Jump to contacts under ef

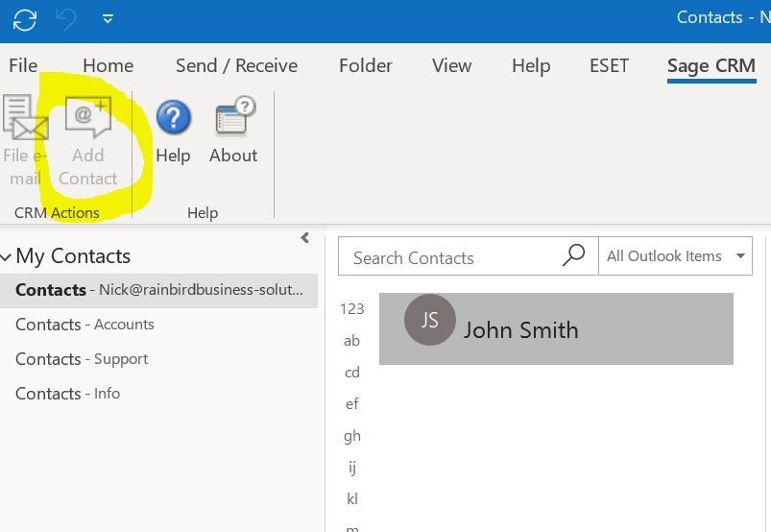click(x=351, y=404)
